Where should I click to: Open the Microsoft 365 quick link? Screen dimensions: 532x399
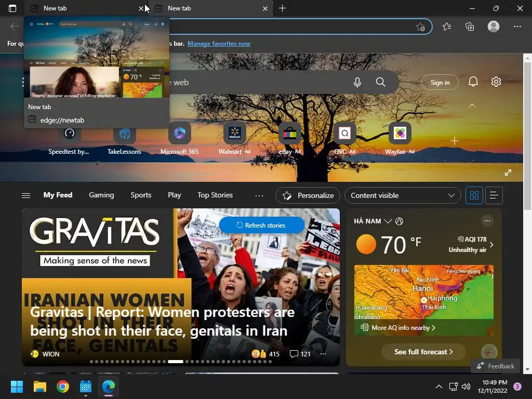pos(179,133)
